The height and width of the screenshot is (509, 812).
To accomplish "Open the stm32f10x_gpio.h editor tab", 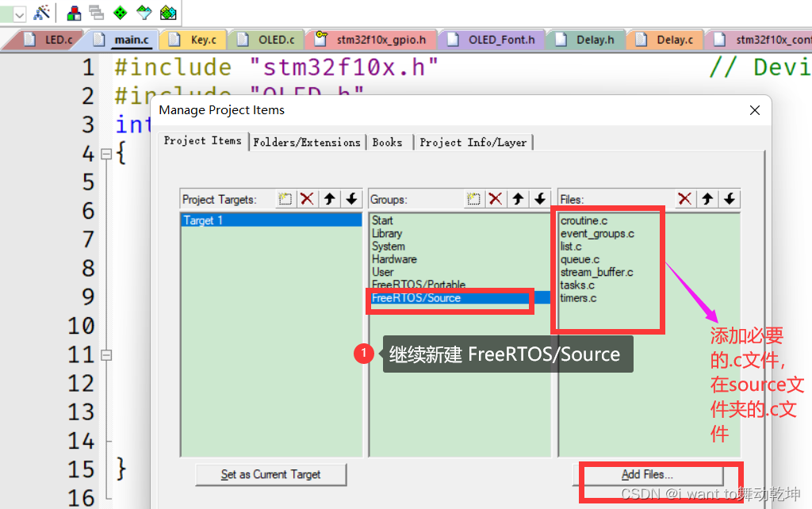I will (372, 40).
